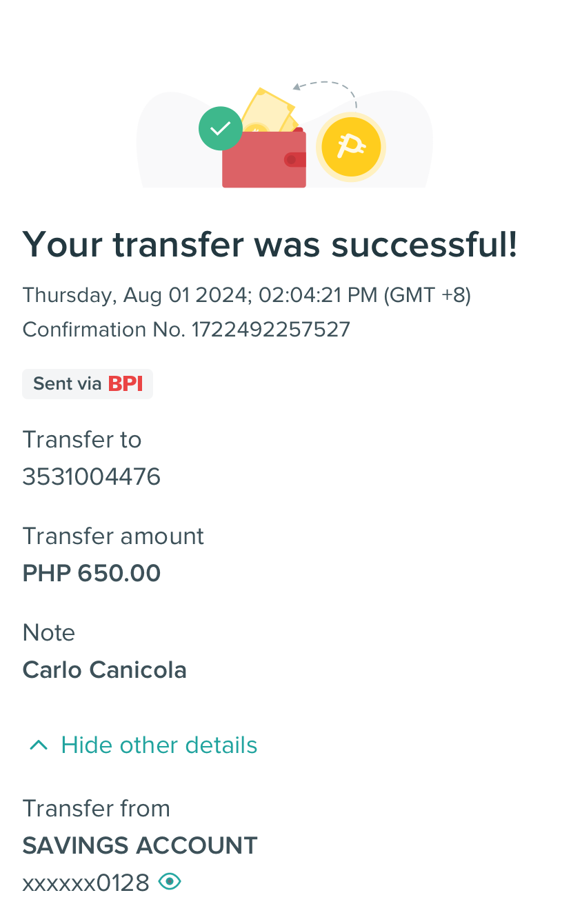Tap the yellow peso coin icon
The height and width of the screenshot is (924, 571).
[350, 147]
